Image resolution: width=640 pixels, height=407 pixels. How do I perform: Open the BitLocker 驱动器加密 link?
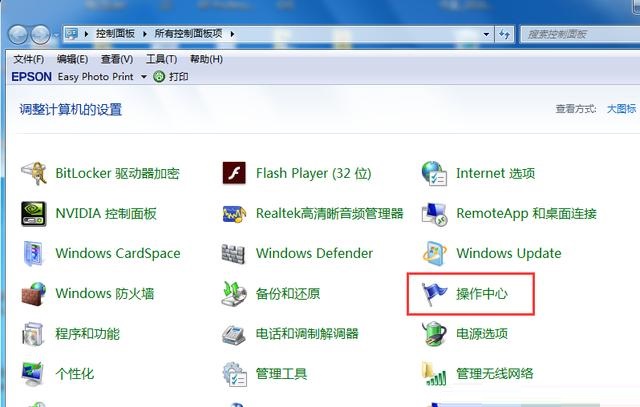pos(118,173)
